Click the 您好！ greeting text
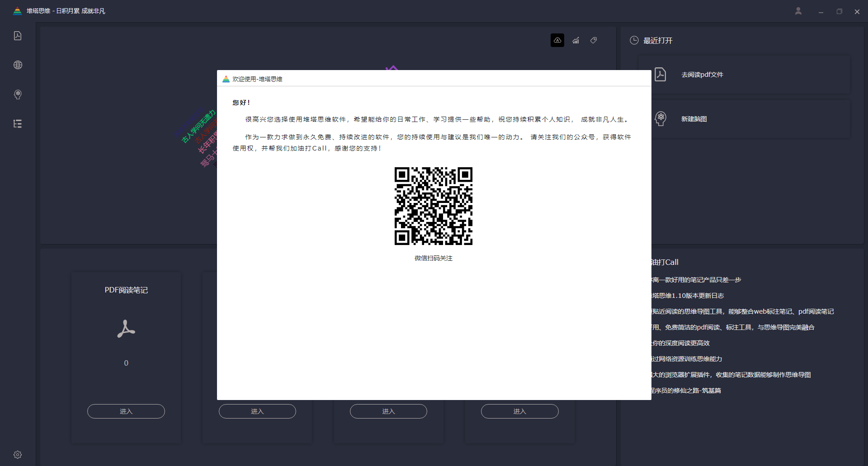Screen dimensions: 868x466 tap(241, 103)
